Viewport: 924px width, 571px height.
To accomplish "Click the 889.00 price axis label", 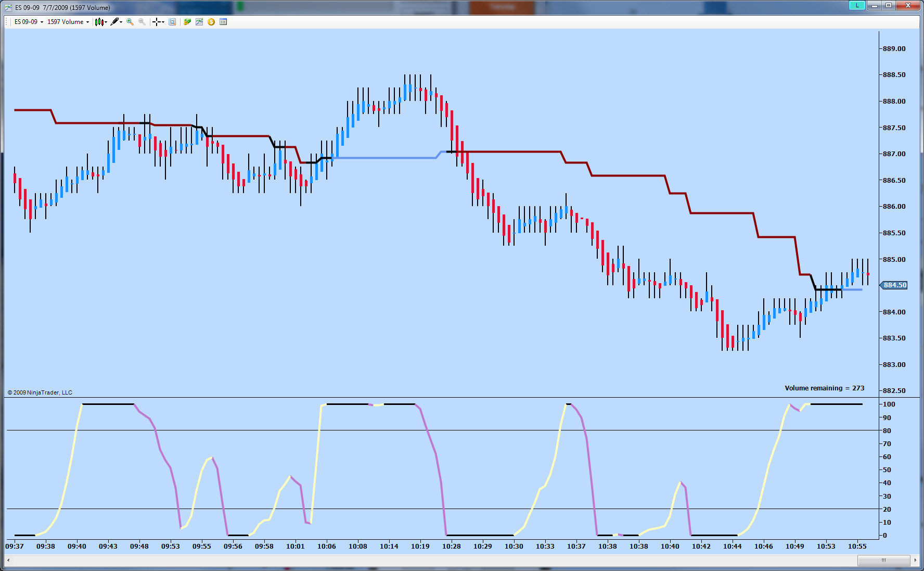I will (x=894, y=49).
